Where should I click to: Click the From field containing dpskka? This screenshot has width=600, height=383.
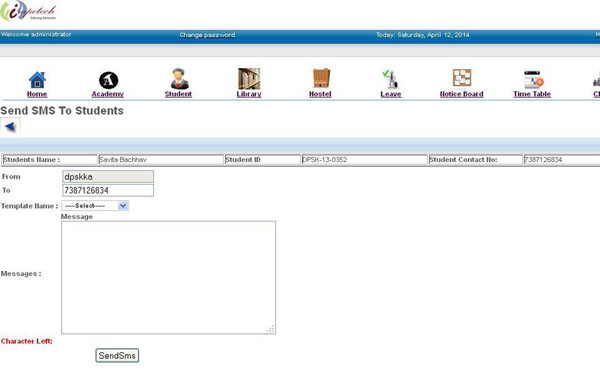click(x=108, y=176)
